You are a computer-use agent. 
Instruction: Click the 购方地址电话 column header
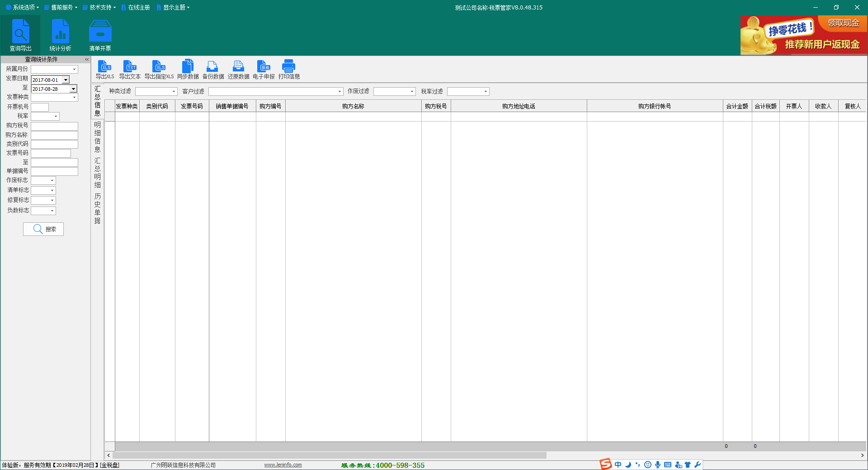click(519, 106)
